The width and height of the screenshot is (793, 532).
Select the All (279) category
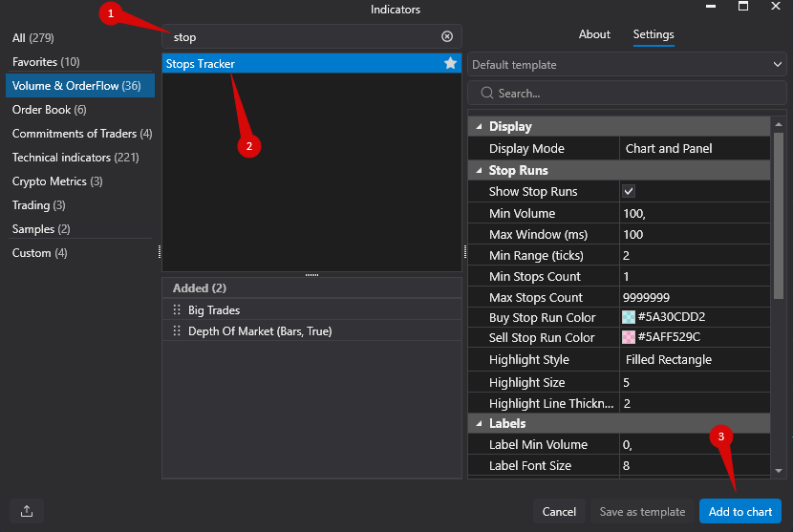coord(32,38)
